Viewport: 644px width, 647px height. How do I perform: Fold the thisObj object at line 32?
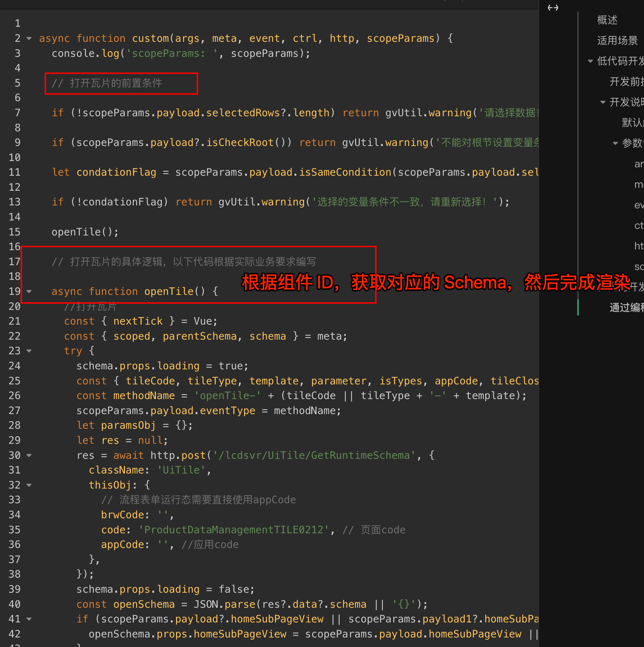[29, 485]
